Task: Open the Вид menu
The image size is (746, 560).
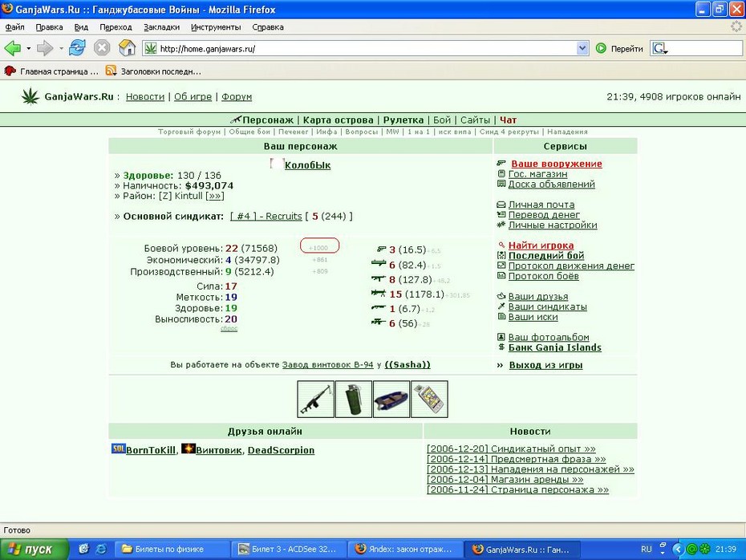Action: [x=81, y=27]
